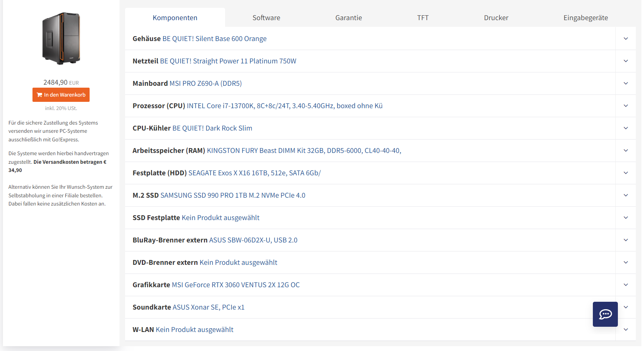Image resolution: width=644 pixels, height=351 pixels.
Task: Expand the Prozessor (CPU) row chevron
Action: point(626,106)
